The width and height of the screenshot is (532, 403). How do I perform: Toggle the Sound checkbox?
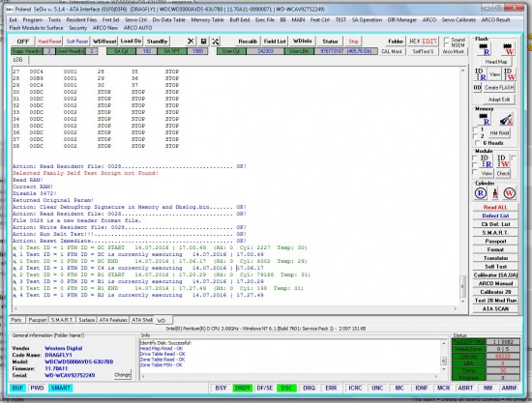447,40
